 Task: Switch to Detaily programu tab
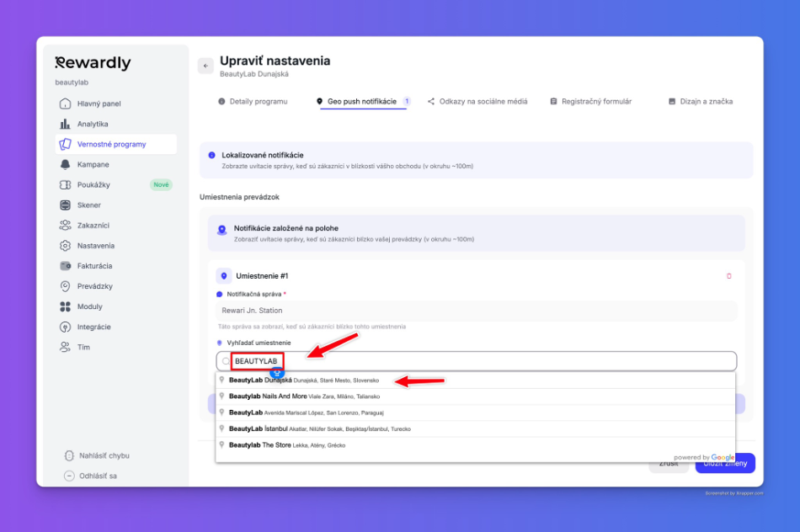coord(253,102)
